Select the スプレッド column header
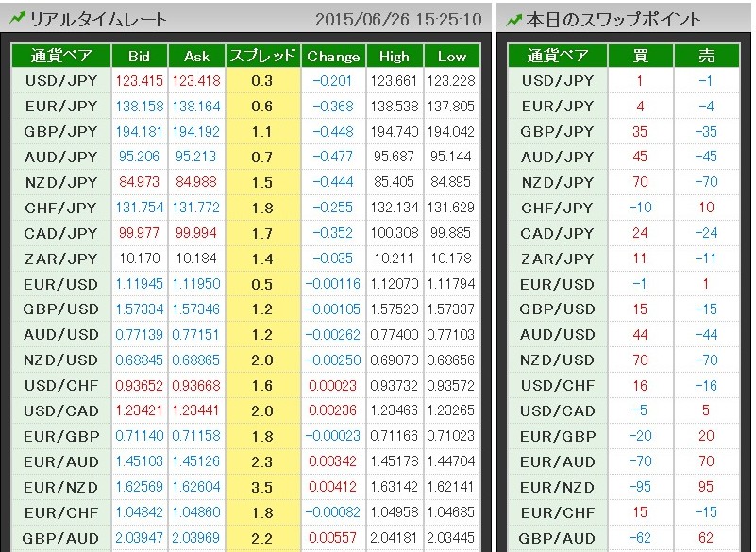The width and height of the screenshot is (756, 552). click(x=263, y=56)
